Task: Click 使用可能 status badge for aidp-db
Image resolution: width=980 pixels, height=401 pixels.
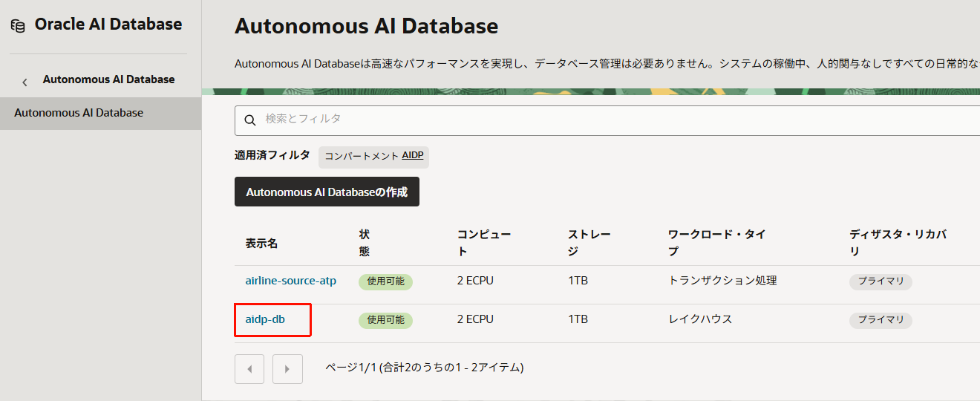Action: (385, 320)
